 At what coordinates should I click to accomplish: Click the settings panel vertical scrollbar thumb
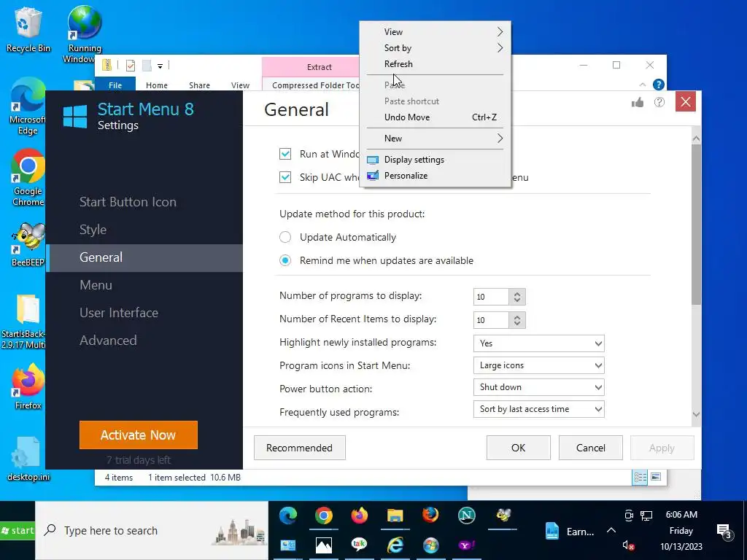point(696,224)
